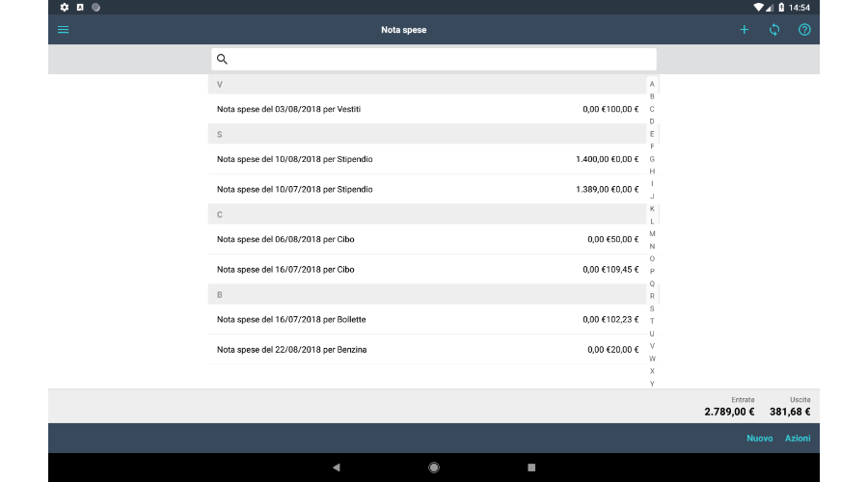Viewport: 868px width, 482px height.
Task: Tap the plus icon to add expense
Action: tap(744, 30)
